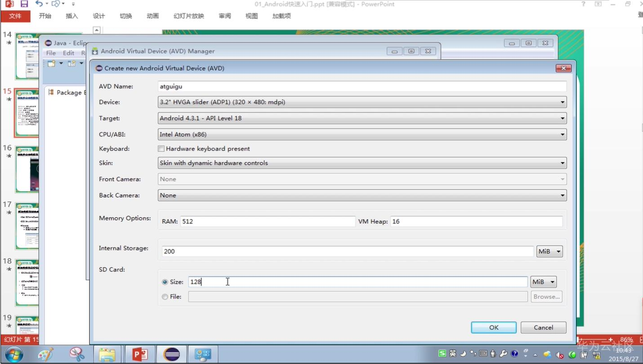Click the Undo arrow in PowerPoint's toolbar
Screen dimensions: 643x364
[x=40, y=4]
